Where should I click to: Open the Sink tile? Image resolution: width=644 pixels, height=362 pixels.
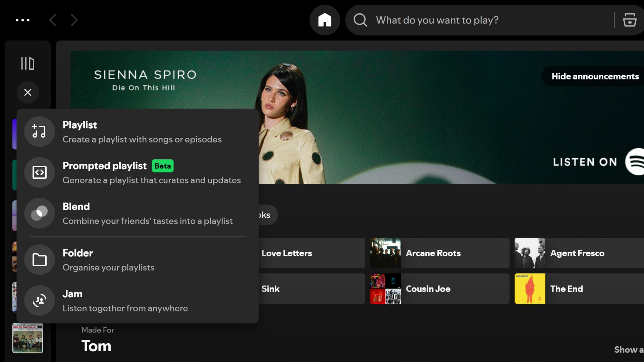pyautogui.click(x=312, y=289)
